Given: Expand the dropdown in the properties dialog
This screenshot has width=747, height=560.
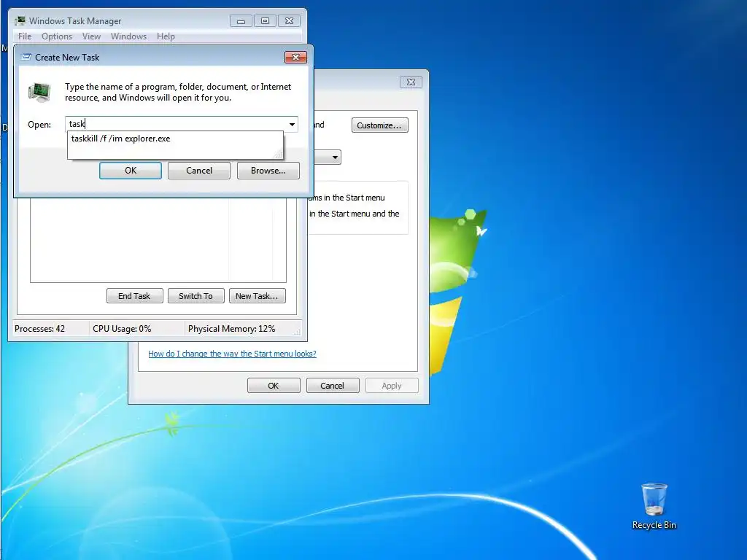Looking at the screenshot, I should [335, 157].
